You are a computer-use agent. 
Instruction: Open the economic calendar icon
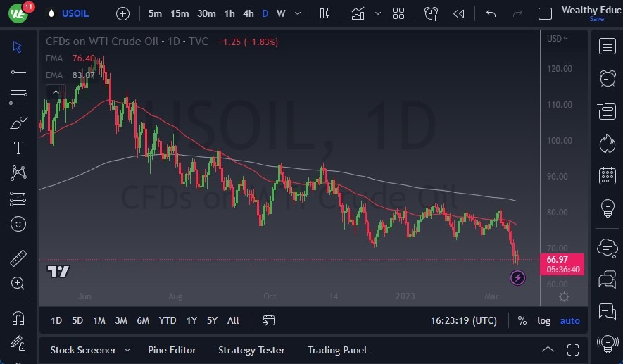(x=607, y=176)
